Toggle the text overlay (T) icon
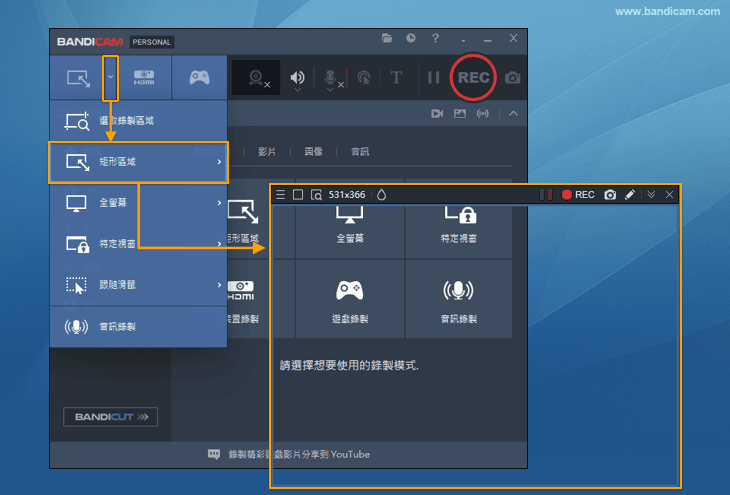The image size is (730, 495). [396, 77]
